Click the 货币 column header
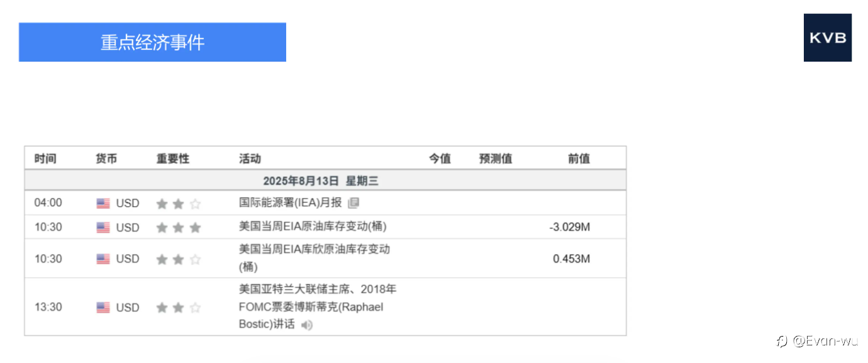The image size is (868, 363). tap(106, 159)
